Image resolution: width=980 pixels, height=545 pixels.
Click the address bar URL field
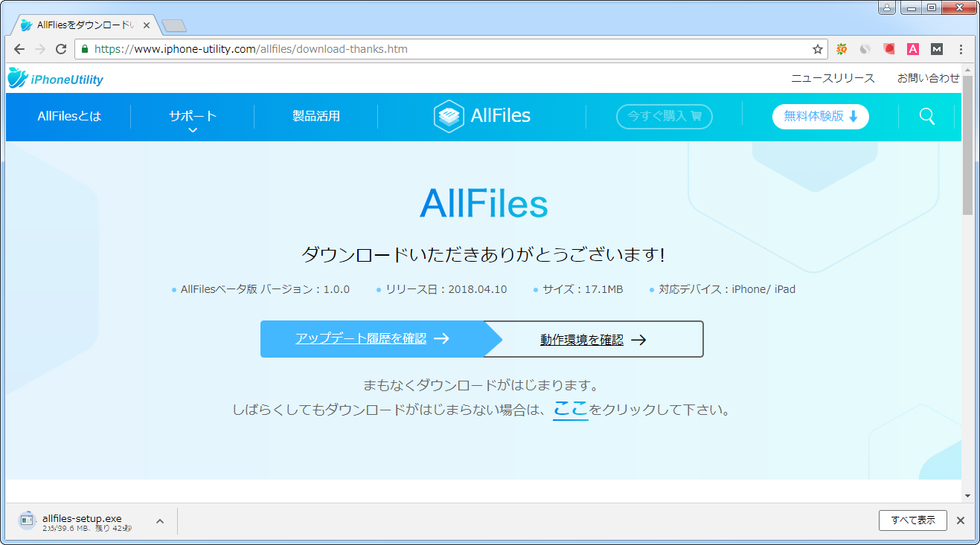click(x=451, y=49)
